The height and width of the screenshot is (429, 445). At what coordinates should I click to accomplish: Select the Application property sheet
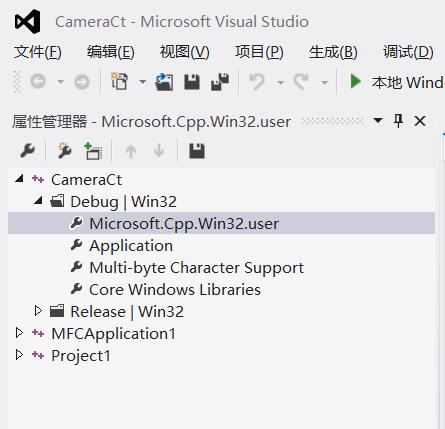click(131, 246)
